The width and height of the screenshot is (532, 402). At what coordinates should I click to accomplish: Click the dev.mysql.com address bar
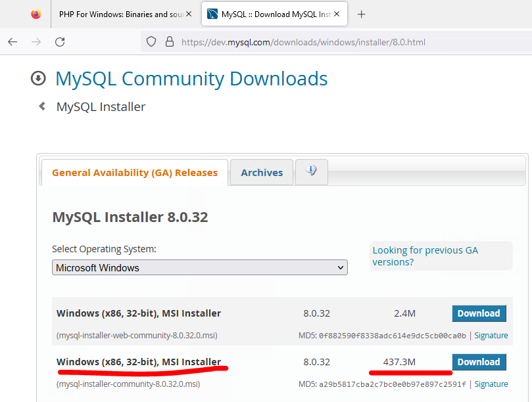(x=302, y=41)
